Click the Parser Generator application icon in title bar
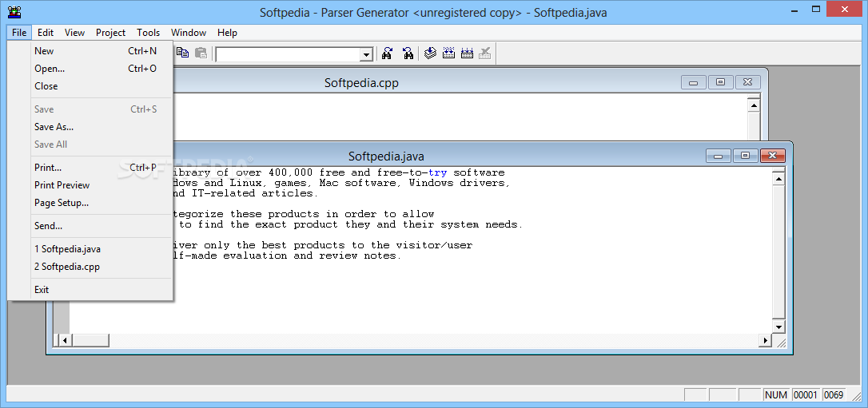 click(x=15, y=12)
